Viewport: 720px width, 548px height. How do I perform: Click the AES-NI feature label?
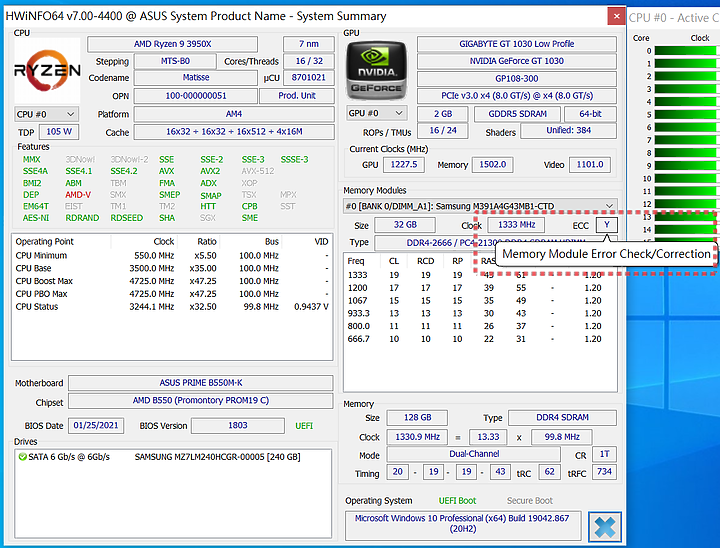36,218
